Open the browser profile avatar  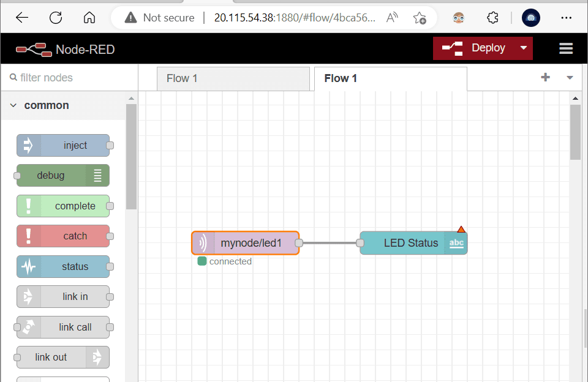click(530, 18)
